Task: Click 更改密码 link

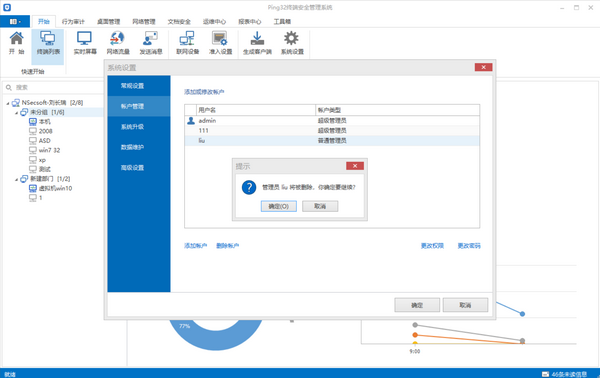Action: point(469,246)
